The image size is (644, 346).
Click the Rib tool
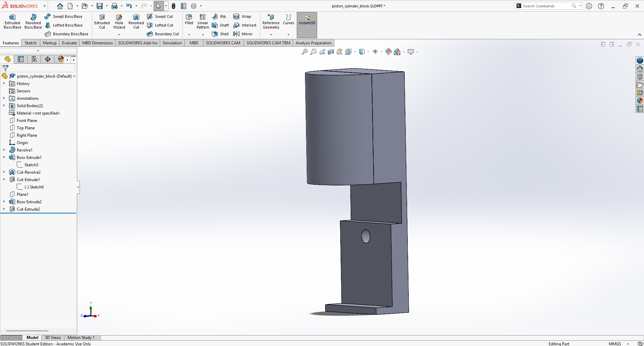pos(219,16)
